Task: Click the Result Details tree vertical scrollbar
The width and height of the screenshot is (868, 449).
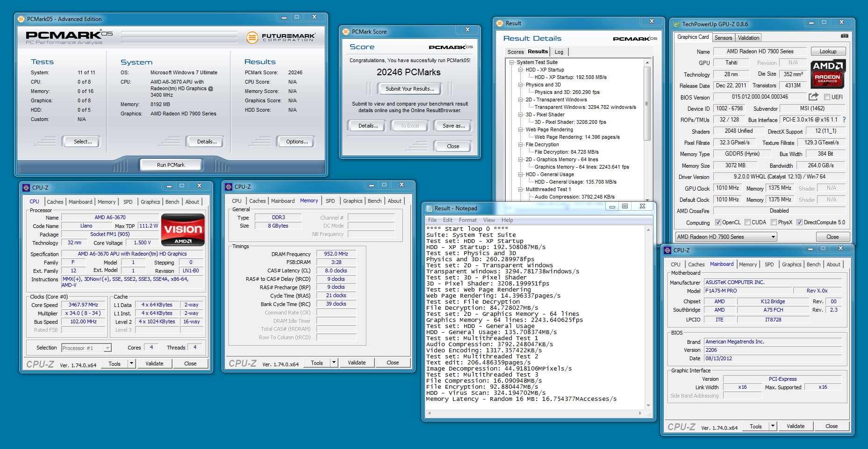Action: click(647, 103)
